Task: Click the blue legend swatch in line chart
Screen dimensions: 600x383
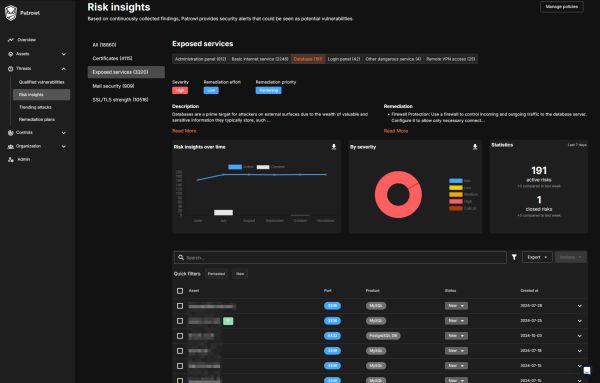Action: click(235, 167)
